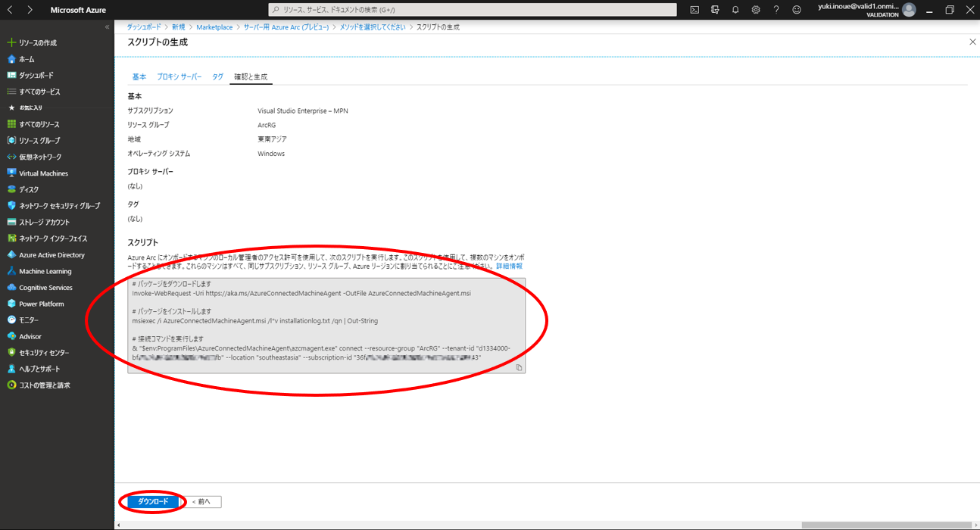Open Machine Learning in the sidebar

(x=45, y=271)
